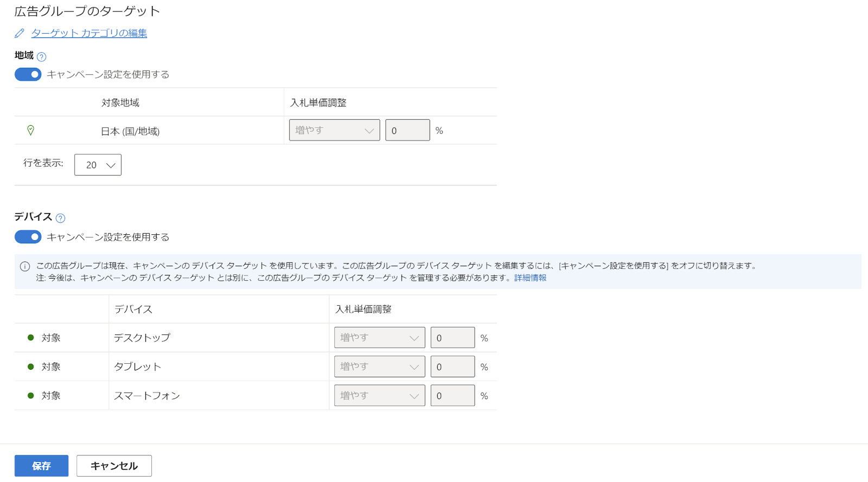The image size is (868, 482).
Task: Click the info icon in the blue notice
Action: [25, 266]
